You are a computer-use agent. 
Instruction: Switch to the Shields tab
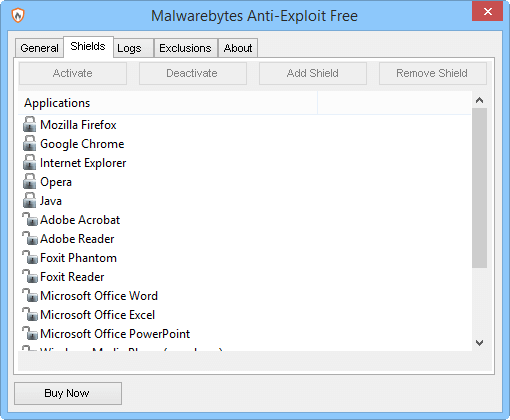tap(88, 46)
